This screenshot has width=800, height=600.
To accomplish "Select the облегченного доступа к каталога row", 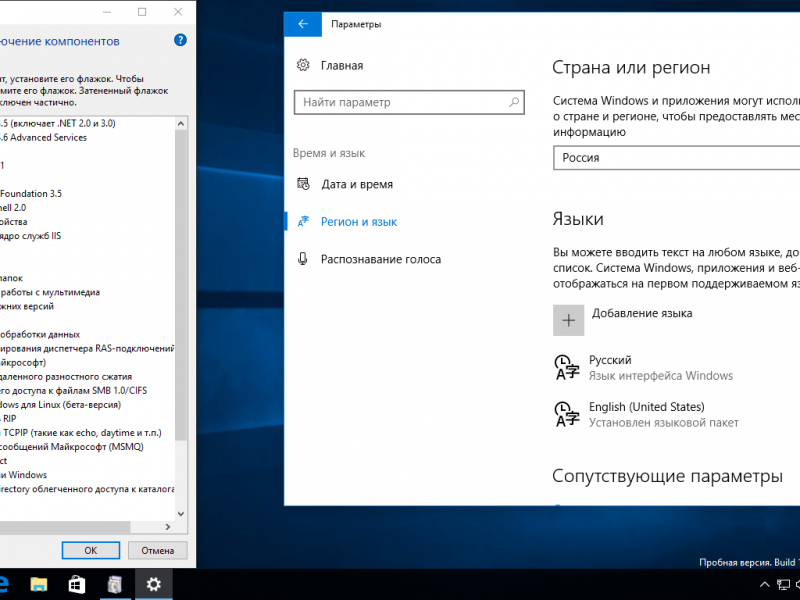I will (x=87, y=489).
